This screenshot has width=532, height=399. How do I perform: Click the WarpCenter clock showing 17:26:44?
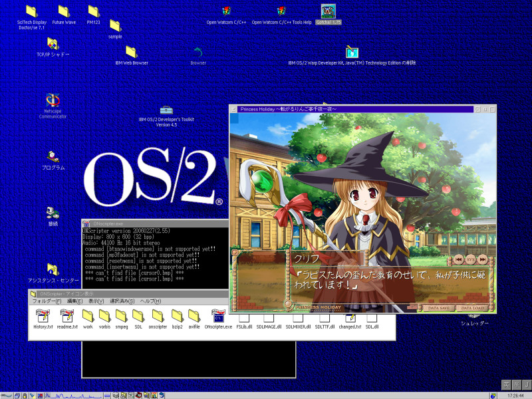tap(516, 396)
